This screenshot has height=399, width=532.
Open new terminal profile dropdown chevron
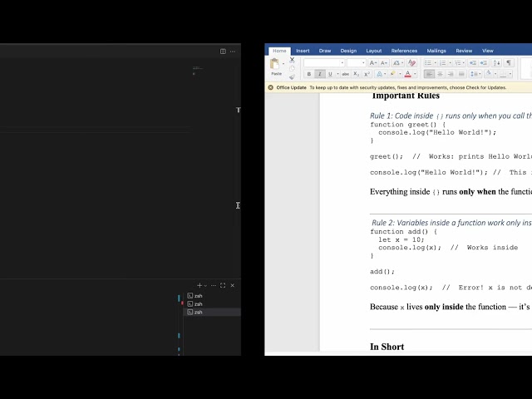(205, 286)
